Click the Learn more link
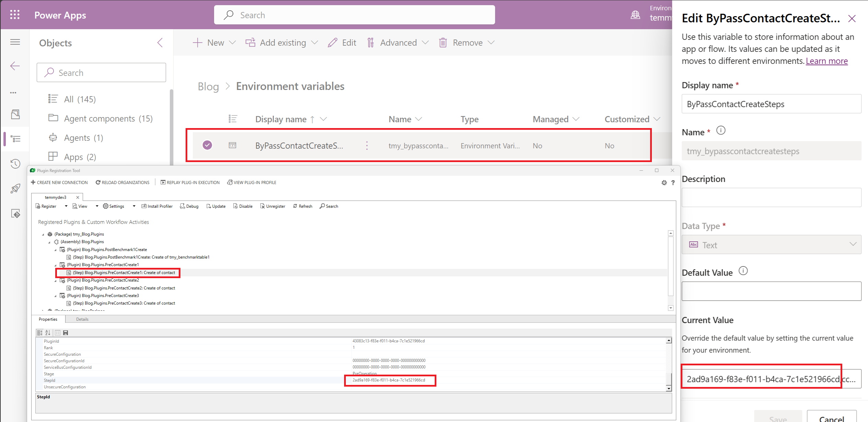The width and height of the screenshot is (868, 422). point(826,61)
